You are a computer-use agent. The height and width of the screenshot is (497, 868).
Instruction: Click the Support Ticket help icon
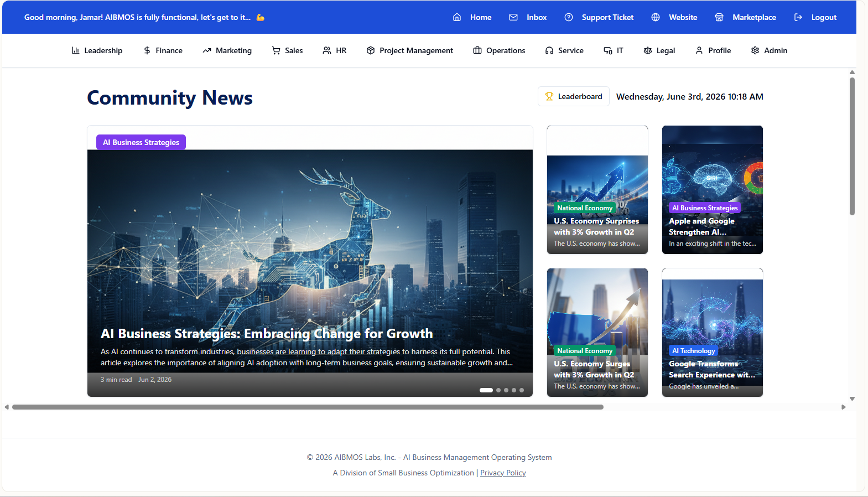pos(569,17)
